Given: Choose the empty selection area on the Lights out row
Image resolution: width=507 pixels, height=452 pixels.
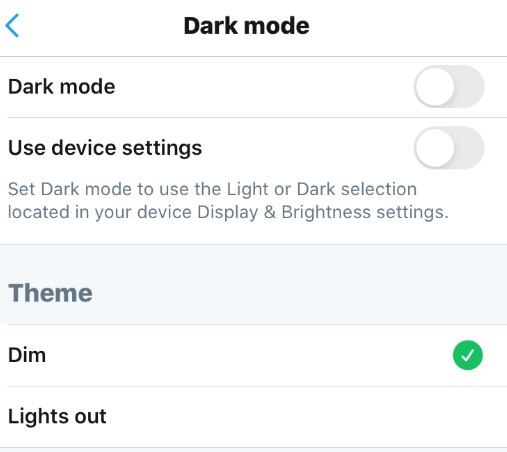Looking at the screenshot, I should tap(467, 417).
